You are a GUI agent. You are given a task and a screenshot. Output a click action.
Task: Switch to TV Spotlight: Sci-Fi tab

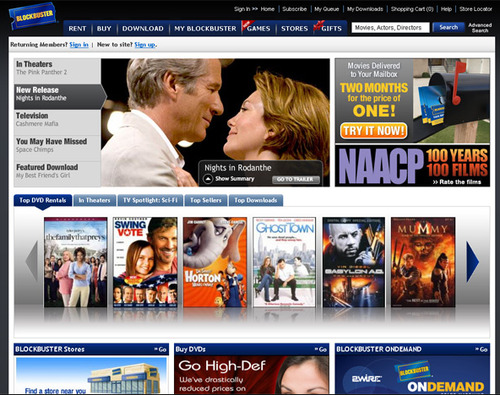point(150,200)
